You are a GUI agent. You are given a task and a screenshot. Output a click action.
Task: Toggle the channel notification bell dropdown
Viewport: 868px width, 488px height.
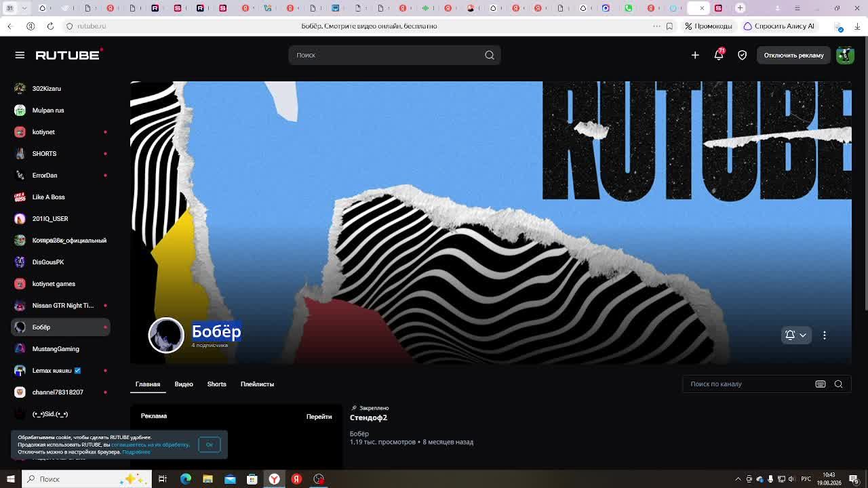(796, 335)
